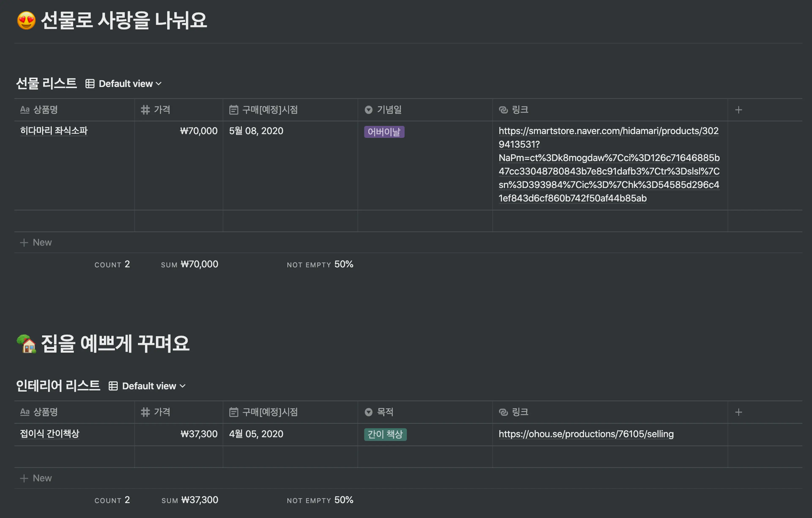Add New row in gift table

tap(36, 243)
